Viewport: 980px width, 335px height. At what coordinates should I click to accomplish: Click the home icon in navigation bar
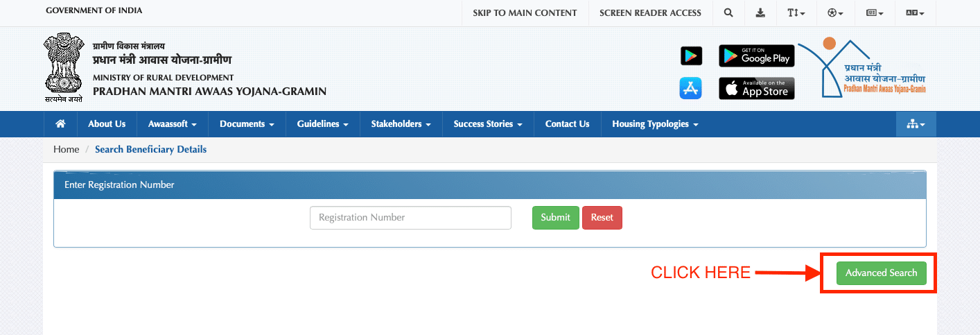[60, 124]
